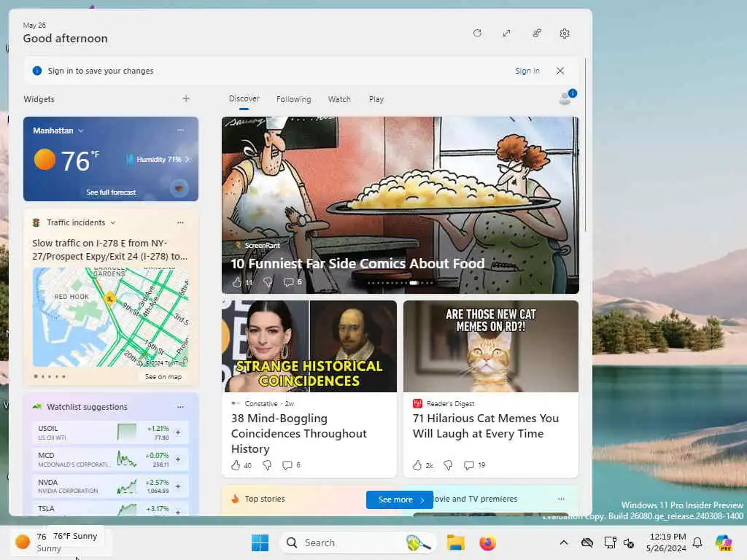Open the muted volume tray icon
The image size is (747, 560).
629,542
